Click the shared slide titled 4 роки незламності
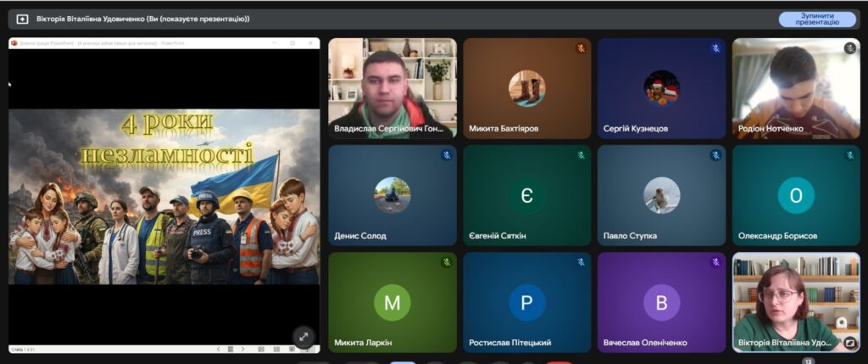This screenshot has height=364, width=868. 164,195
